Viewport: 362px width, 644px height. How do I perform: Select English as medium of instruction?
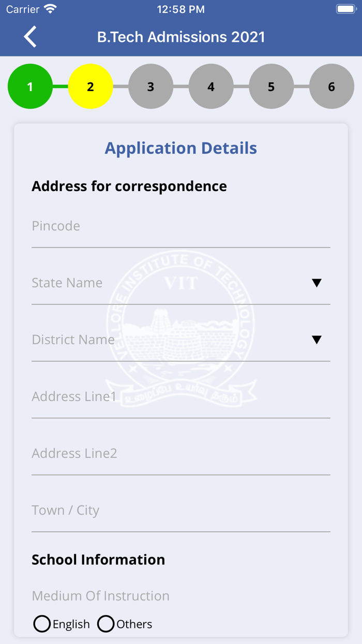coord(42,624)
